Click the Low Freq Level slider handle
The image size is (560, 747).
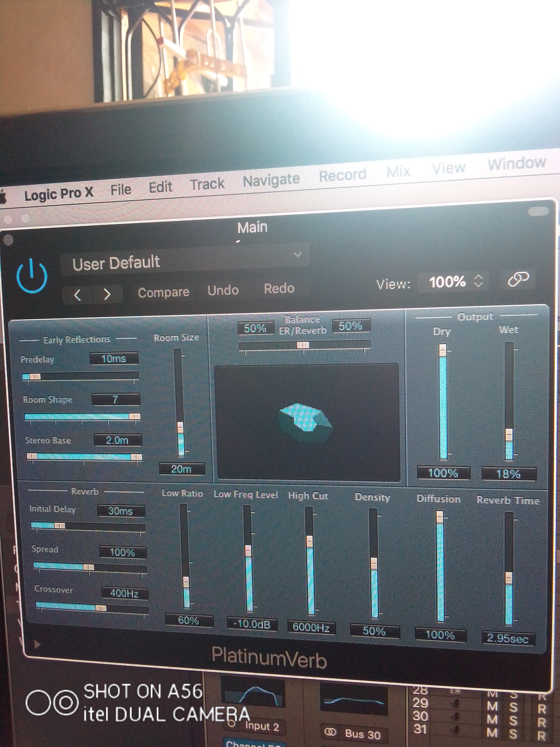point(248,551)
